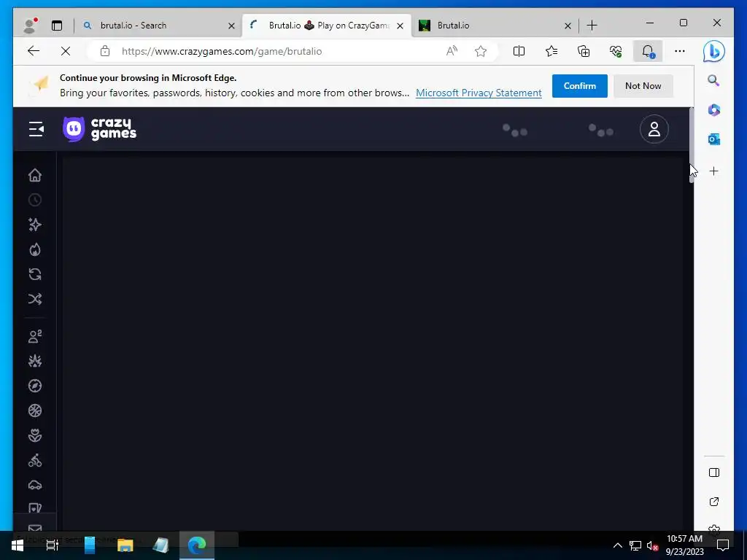Viewport: 747px width, 560px height.
Task: Go to Home in CrazyGames sidebar
Action: (x=35, y=175)
